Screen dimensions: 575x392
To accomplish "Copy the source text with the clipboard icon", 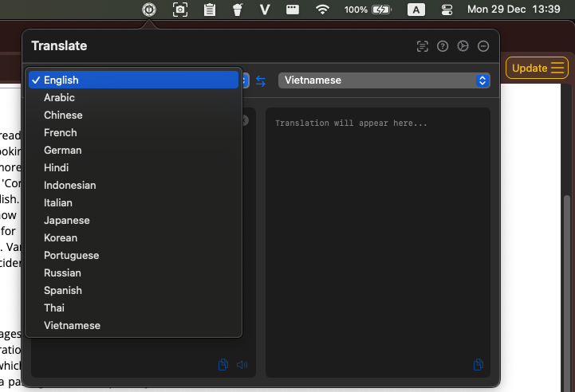I will (223, 365).
